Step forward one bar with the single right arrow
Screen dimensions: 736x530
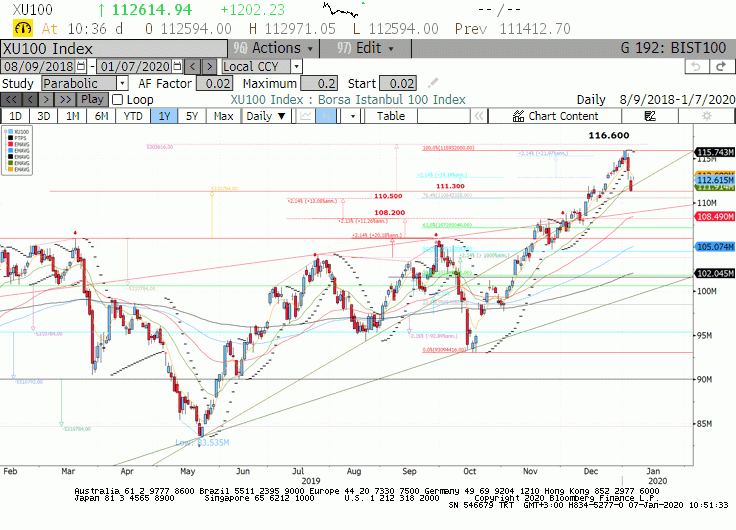coord(46,100)
